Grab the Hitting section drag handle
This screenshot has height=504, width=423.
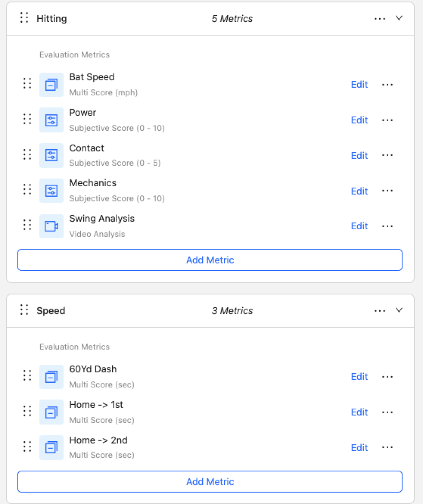click(x=24, y=18)
